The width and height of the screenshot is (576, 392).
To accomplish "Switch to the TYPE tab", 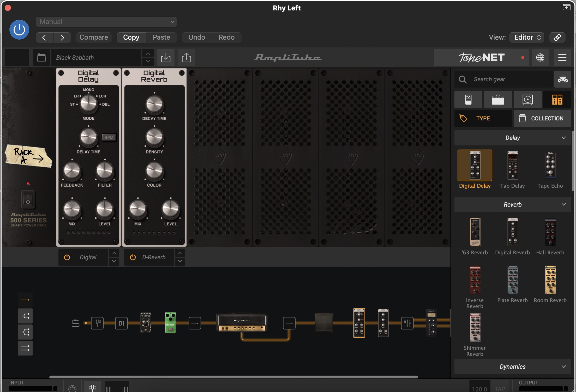I will coord(483,118).
